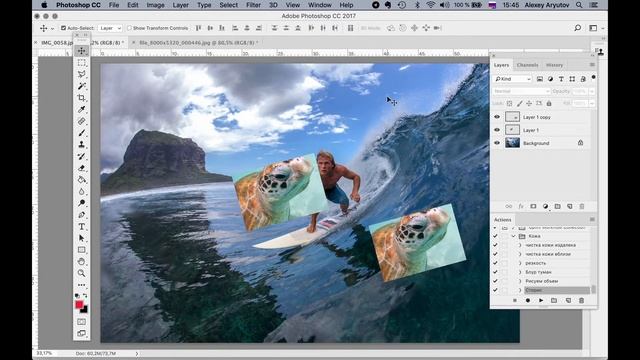This screenshot has height=360, width=640.
Task: Begin recording an action
Action: click(528, 300)
